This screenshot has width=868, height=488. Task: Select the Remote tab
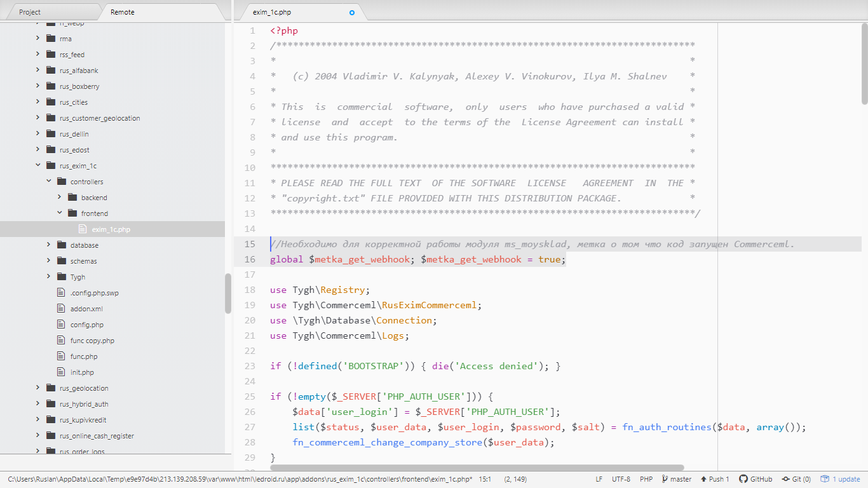(x=123, y=12)
